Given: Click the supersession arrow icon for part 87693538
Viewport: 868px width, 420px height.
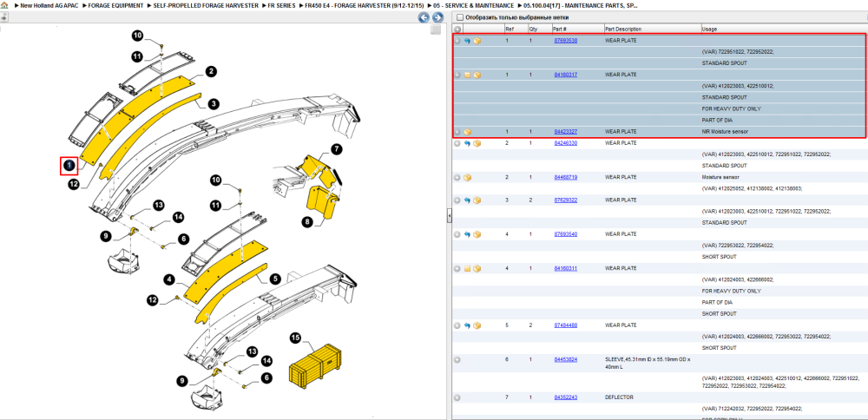Looking at the screenshot, I should tap(467, 41).
